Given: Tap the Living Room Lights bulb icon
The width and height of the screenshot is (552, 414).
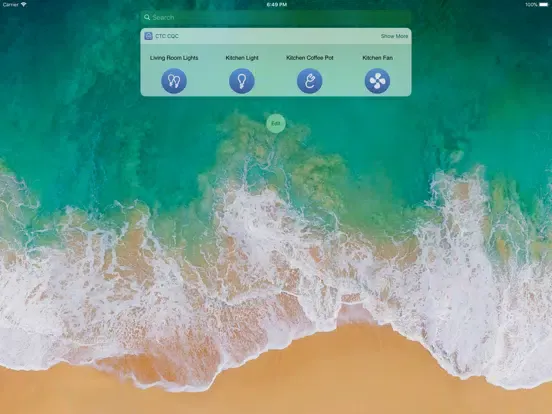Looking at the screenshot, I should coord(174,81).
